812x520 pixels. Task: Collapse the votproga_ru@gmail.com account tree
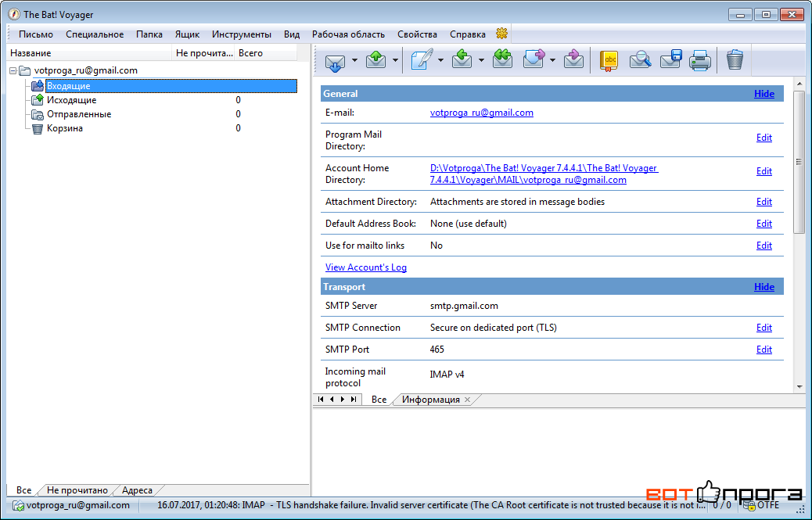(x=13, y=71)
